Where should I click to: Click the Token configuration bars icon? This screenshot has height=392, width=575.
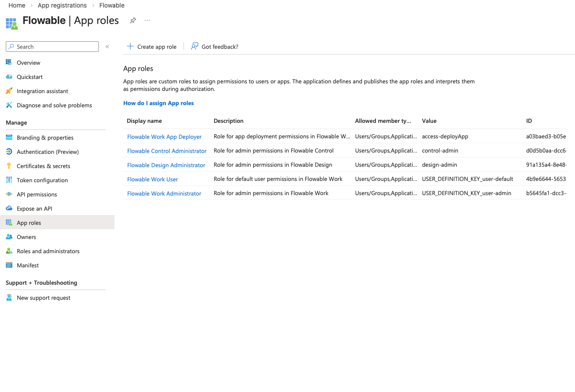(x=9, y=180)
